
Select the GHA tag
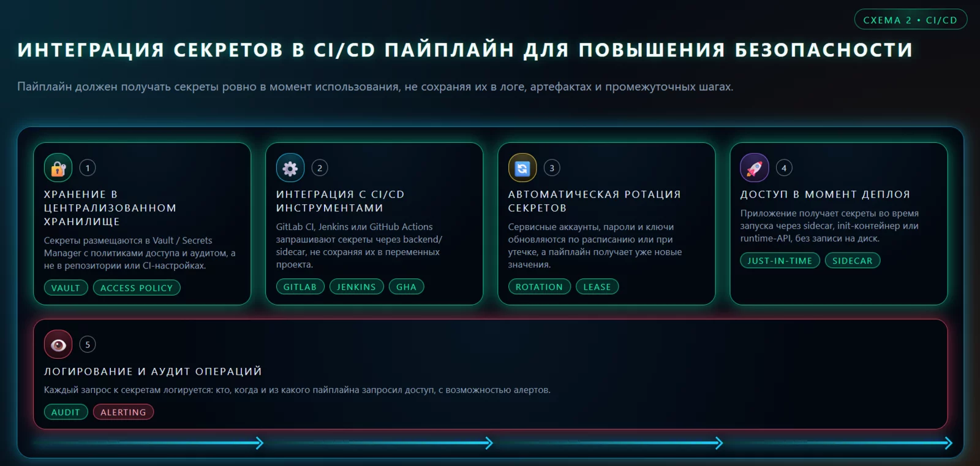point(406,287)
